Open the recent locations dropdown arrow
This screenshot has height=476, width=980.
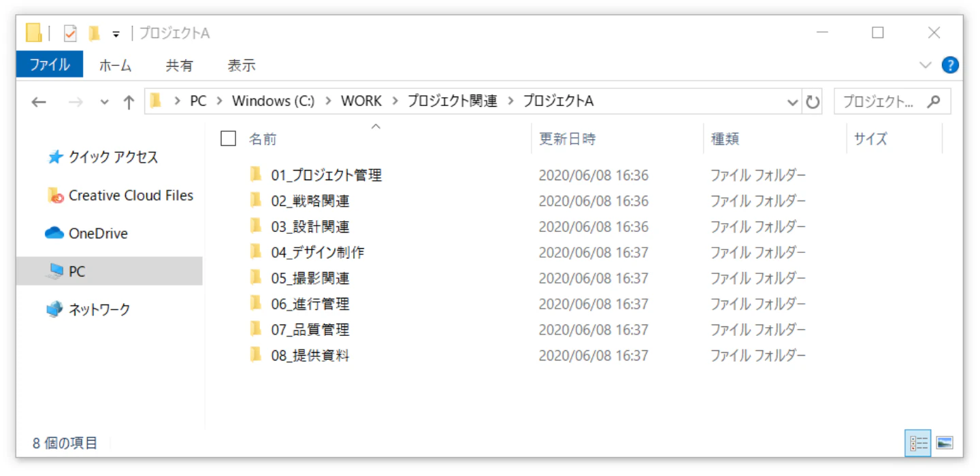[104, 102]
